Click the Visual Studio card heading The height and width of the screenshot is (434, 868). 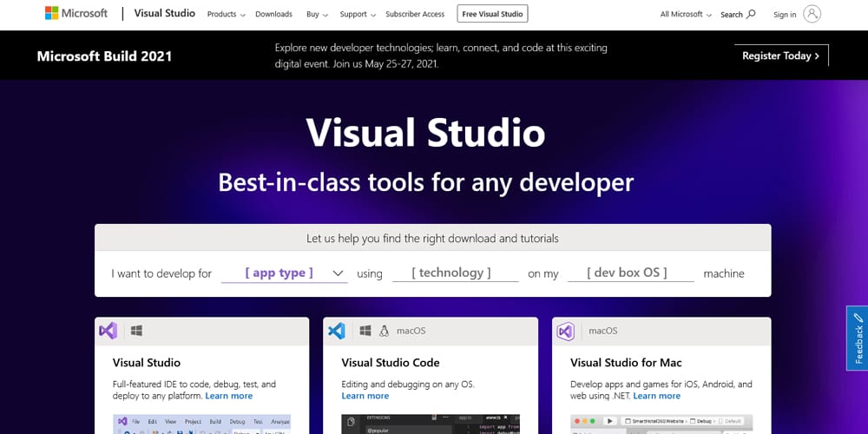pos(146,363)
